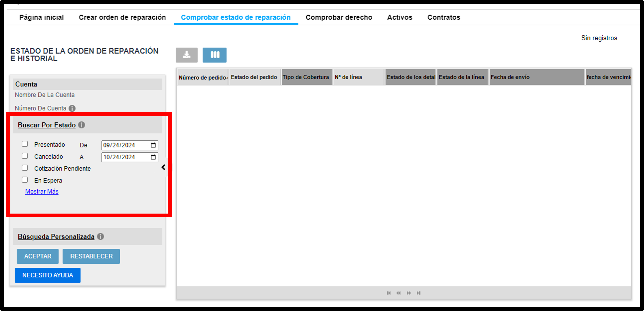
Task: Open calendar picker for A date
Action: 153,157
